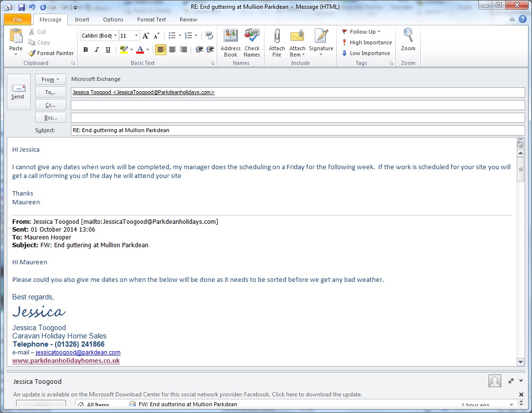Clear all formatting

click(209, 36)
